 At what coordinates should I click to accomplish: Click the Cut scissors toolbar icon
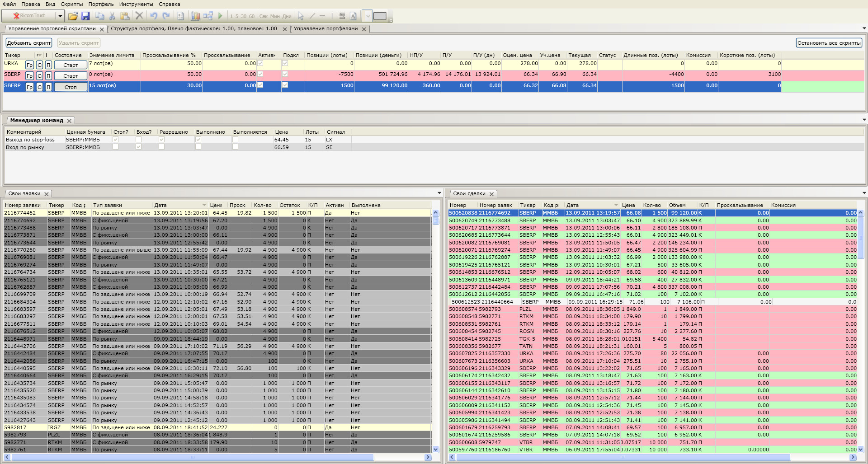[x=112, y=16]
